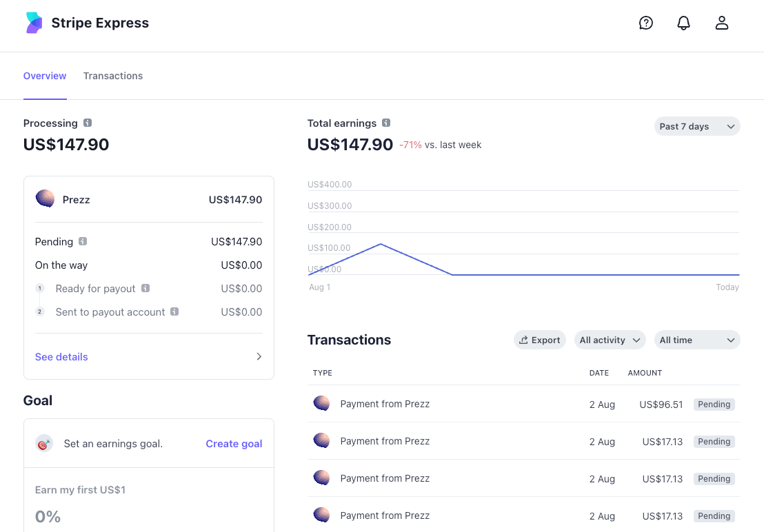Click info icon next to Processing
This screenshot has width=764, height=532.
click(88, 123)
